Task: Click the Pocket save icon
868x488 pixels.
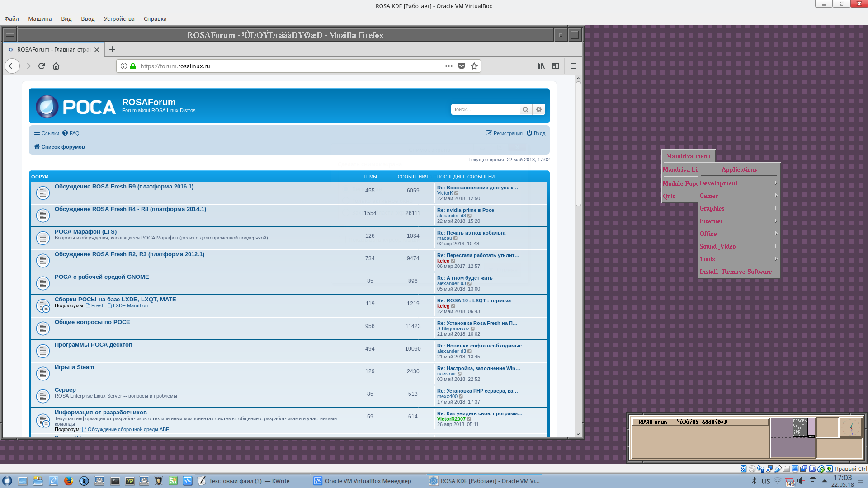Action: 461,66
